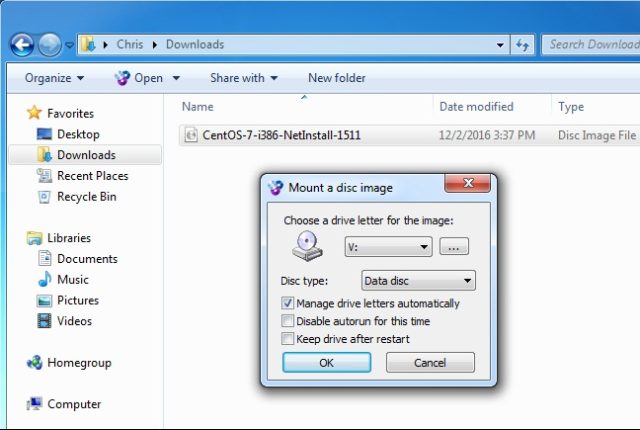Open Documents library

coord(87,259)
